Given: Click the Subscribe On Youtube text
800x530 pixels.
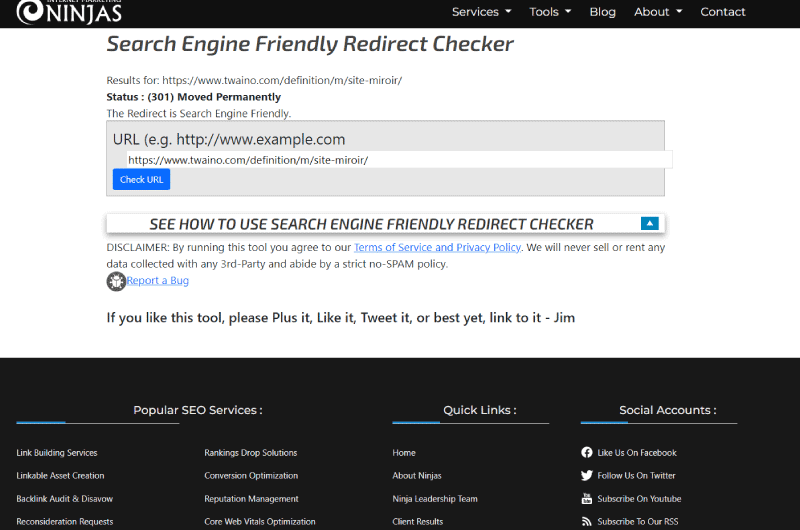Looking at the screenshot, I should coord(639,498).
